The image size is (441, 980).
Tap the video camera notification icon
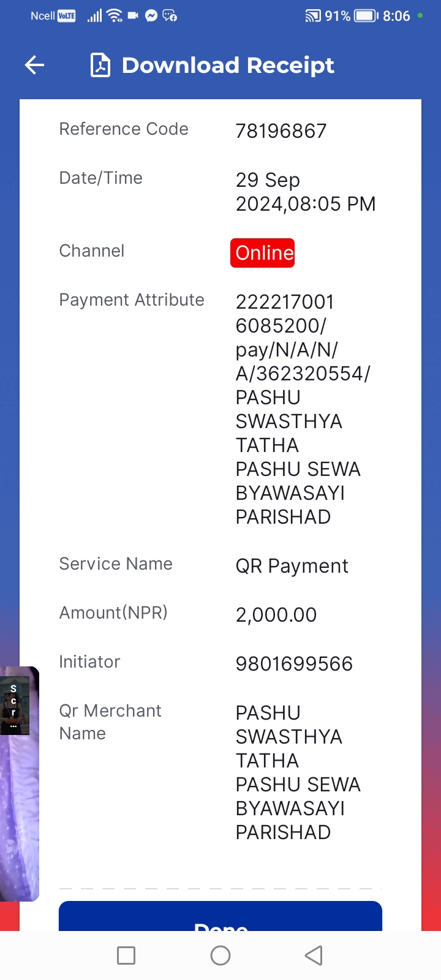133,16
